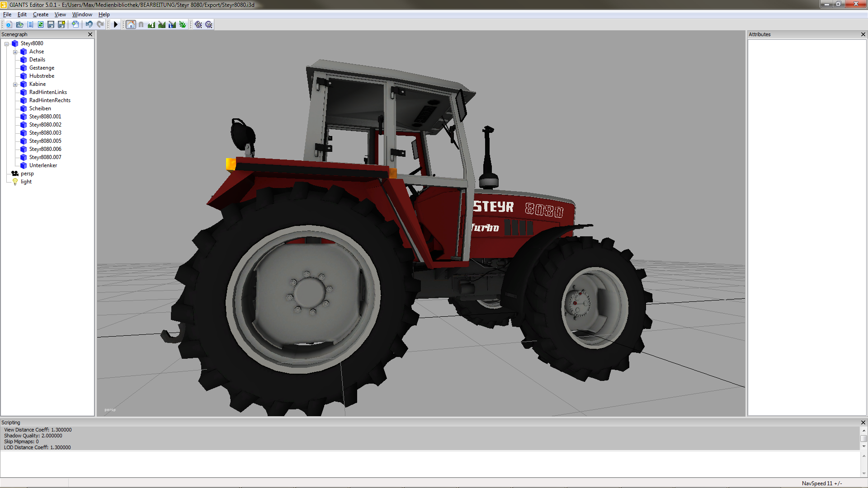Screen dimensions: 868x488
Task: Open the Help menu
Action: (x=104, y=14)
